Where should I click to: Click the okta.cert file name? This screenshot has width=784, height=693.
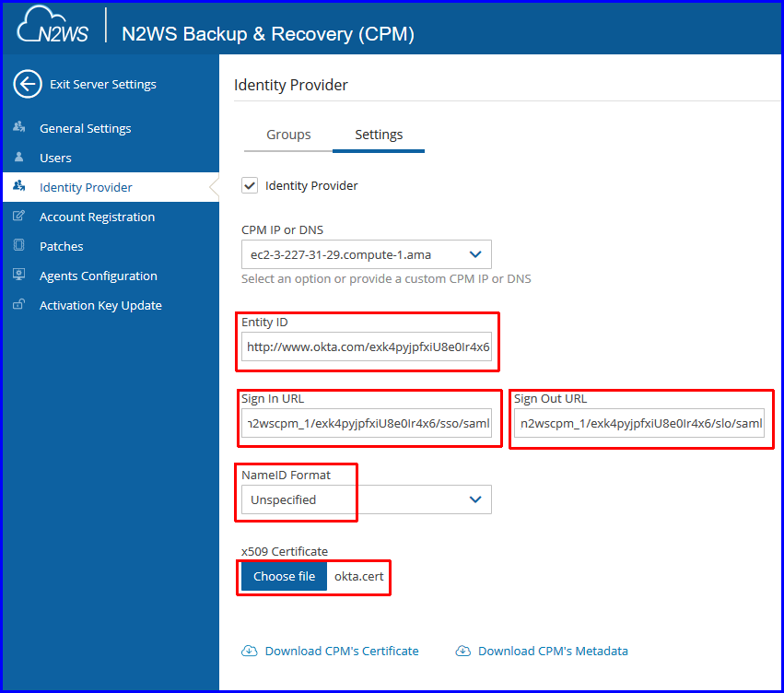(358, 576)
